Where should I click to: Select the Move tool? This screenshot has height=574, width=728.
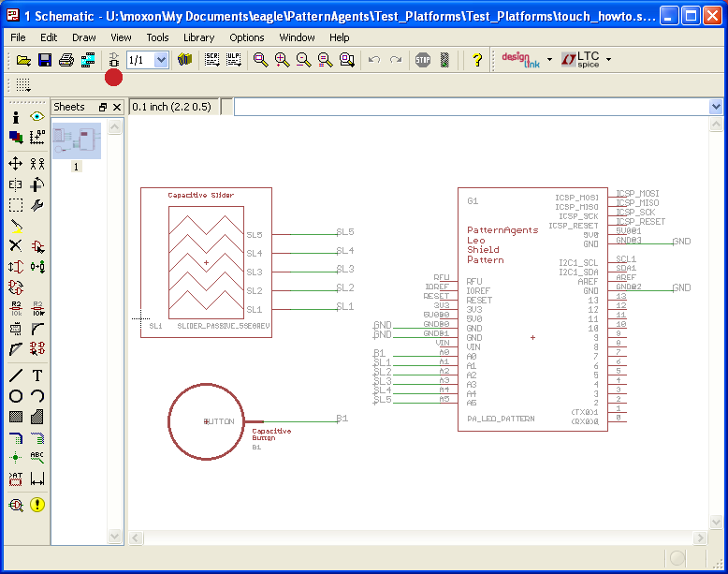tap(16, 164)
